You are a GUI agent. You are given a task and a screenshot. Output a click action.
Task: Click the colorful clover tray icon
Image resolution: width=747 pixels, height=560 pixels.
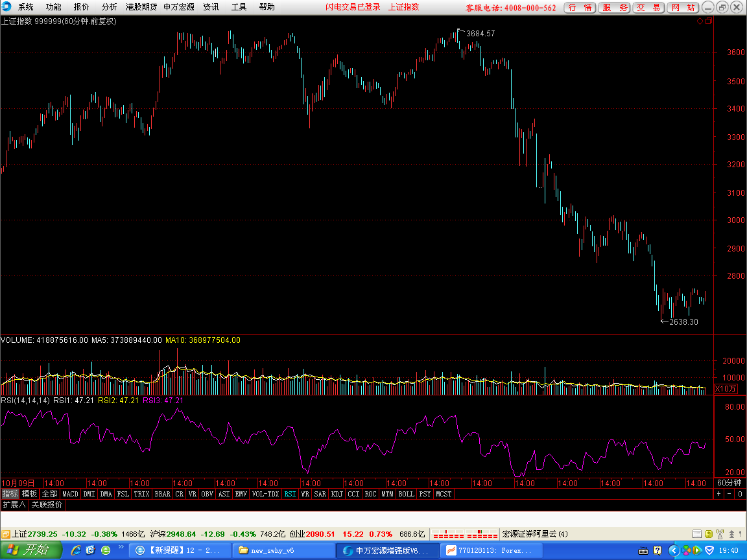[685, 551]
